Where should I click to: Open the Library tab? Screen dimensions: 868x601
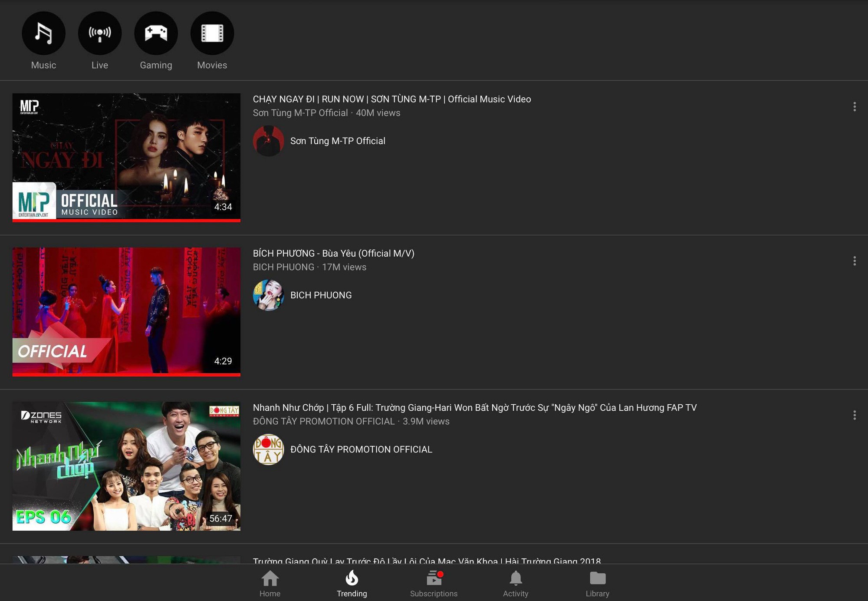click(598, 584)
